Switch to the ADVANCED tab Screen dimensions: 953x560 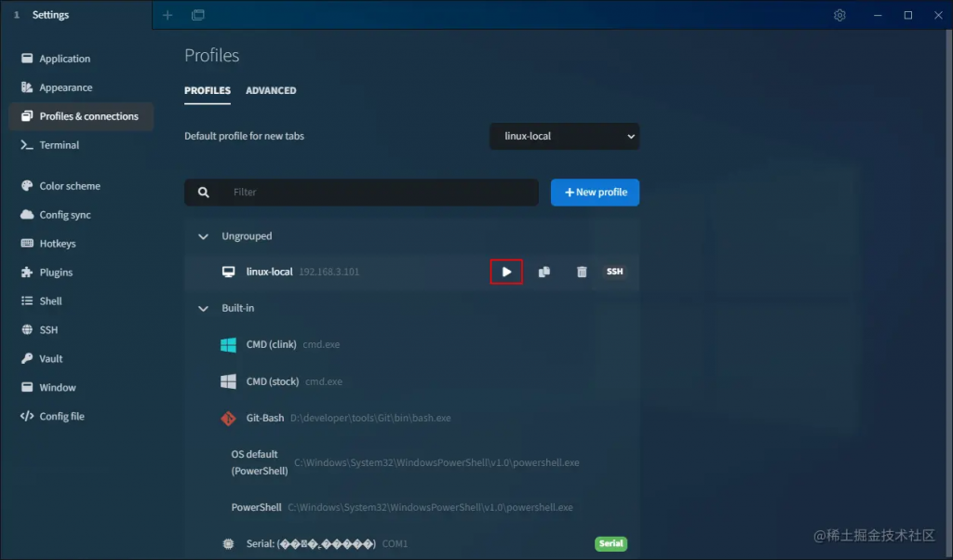tap(271, 90)
